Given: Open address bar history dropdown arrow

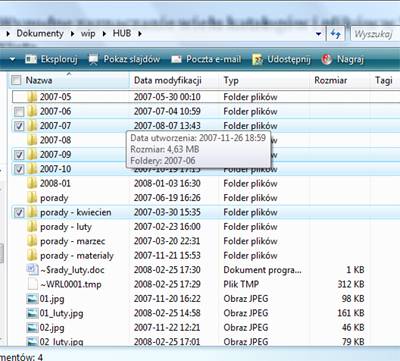Looking at the screenshot, I should 318,34.
